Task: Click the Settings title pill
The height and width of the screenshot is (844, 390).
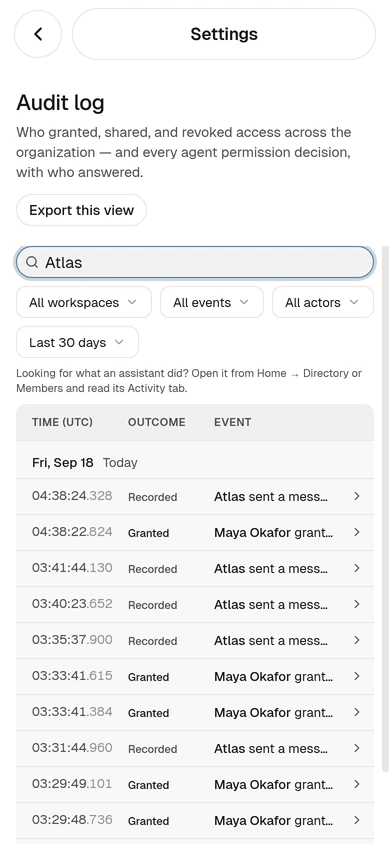Action: pos(224,34)
